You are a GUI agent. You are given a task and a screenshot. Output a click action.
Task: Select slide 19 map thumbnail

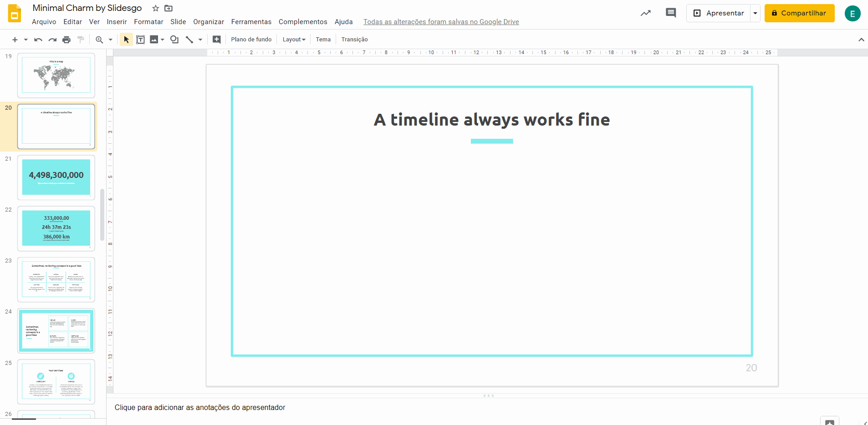tap(56, 75)
